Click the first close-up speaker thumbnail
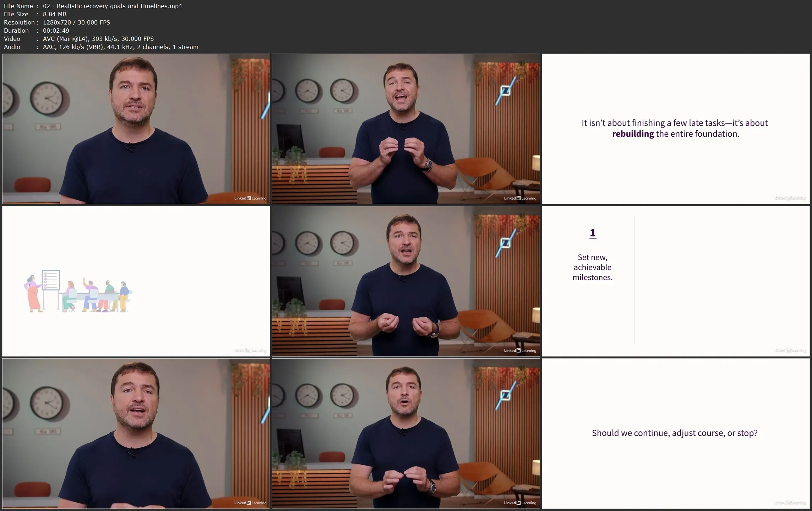Image resolution: width=812 pixels, height=511 pixels. [136, 129]
